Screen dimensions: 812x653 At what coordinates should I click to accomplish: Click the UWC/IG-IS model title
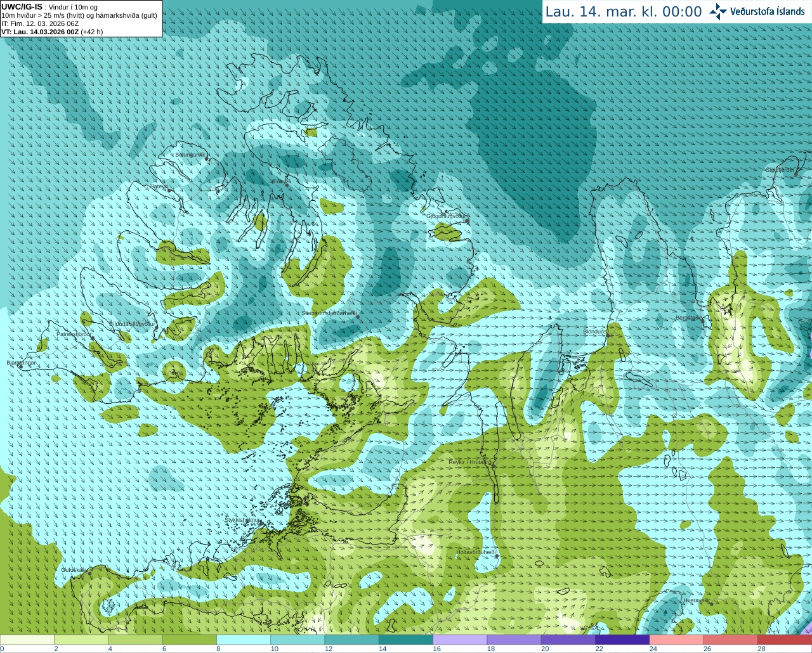click(x=22, y=7)
